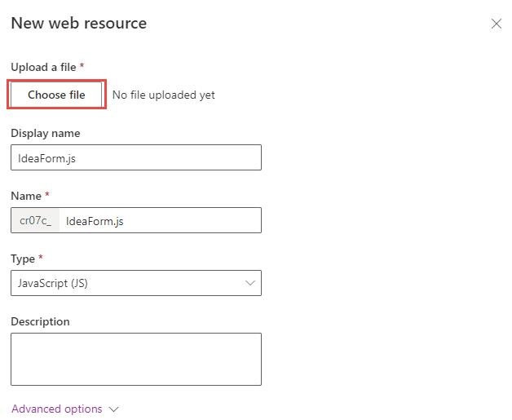Click the Choose file button
512x420 pixels.
pyautogui.click(x=56, y=95)
